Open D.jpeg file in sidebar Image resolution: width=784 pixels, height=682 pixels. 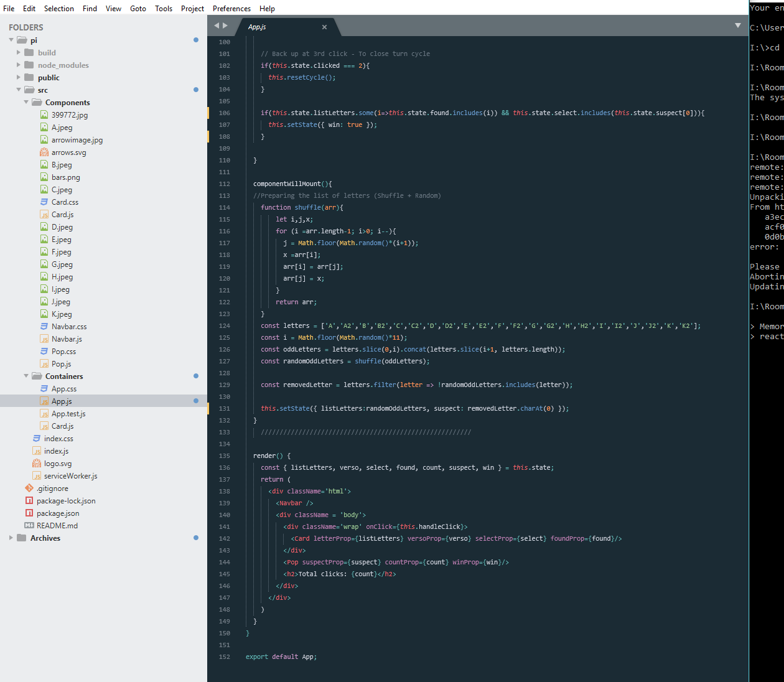[x=62, y=227]
